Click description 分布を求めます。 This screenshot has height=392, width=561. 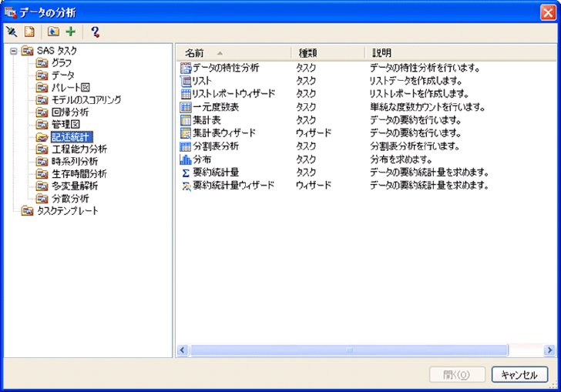[401, 159]
